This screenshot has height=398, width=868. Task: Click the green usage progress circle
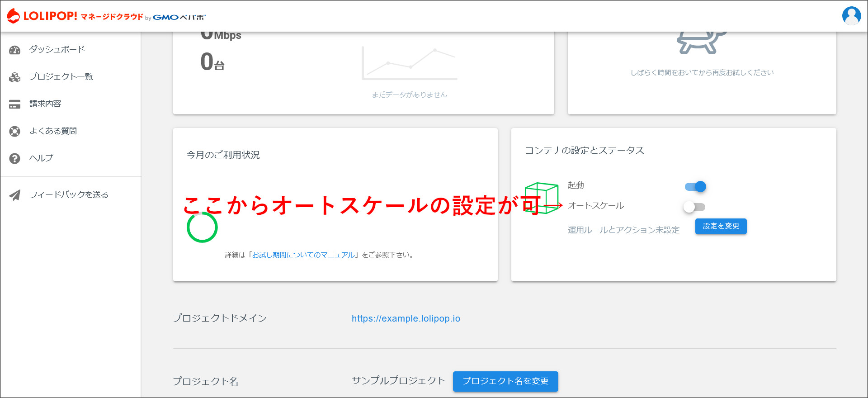point(202,227)
